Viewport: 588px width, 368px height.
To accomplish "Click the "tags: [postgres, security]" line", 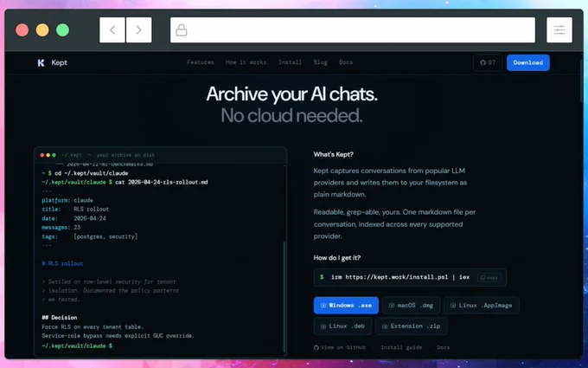I will (x=90, y=236).
